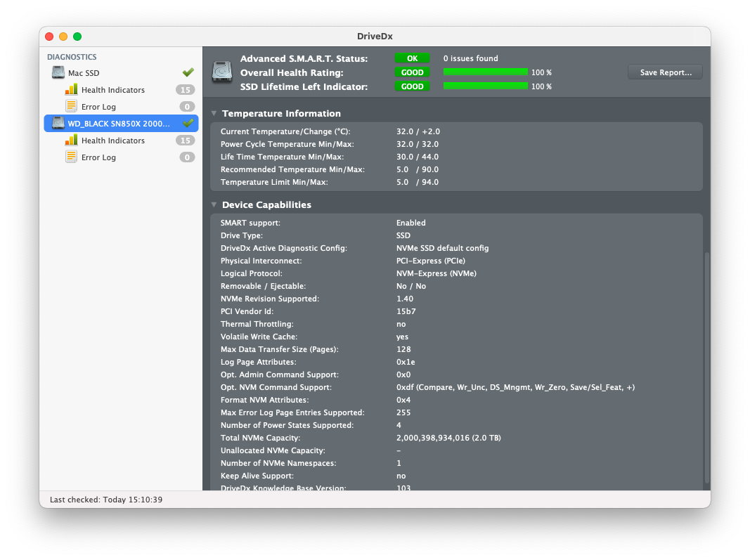Select Mac SSD in the diagnostics sidebar
The height and width of the screenshot is (560, 750).
coord(121,72)
